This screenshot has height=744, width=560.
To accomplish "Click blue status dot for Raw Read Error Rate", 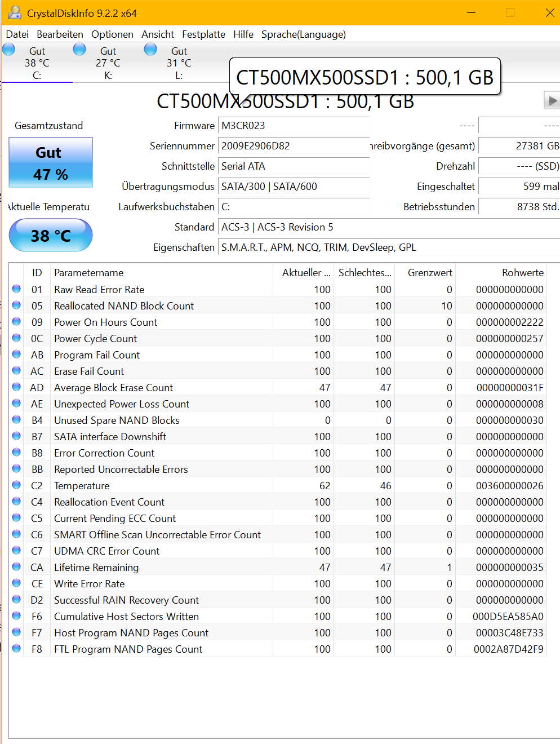I will click(16, 289).
